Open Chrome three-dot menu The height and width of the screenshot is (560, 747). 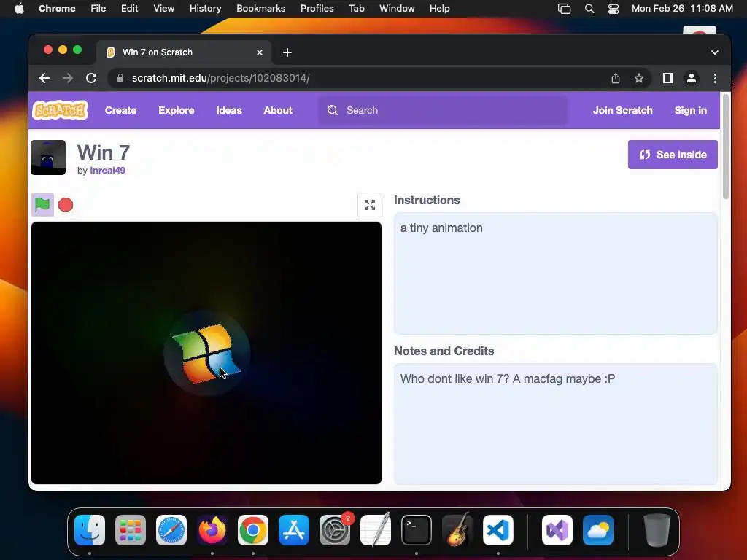pos(715,78)
